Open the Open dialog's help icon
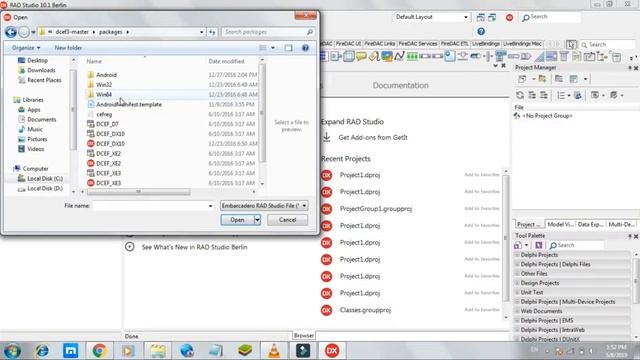The image size is (640, 360). 305,48
